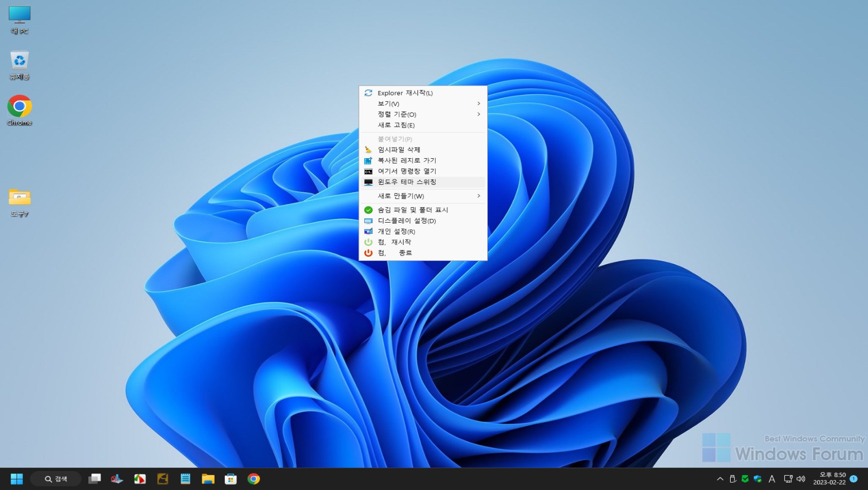Screen dimensions: 868x490
Task: Launch Chrome from the desktop shortcut
Action: coord(19,111)
